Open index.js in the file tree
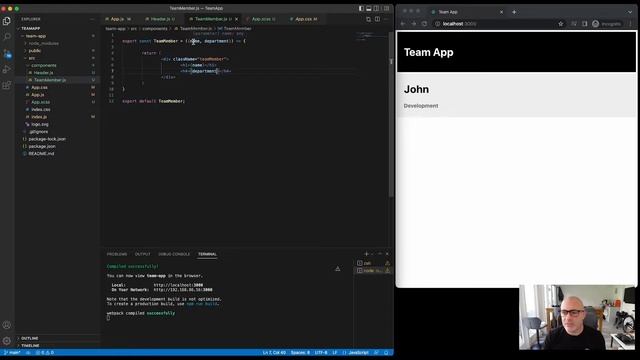The width and height of the screenshot is (640, 360). (39, 117)
